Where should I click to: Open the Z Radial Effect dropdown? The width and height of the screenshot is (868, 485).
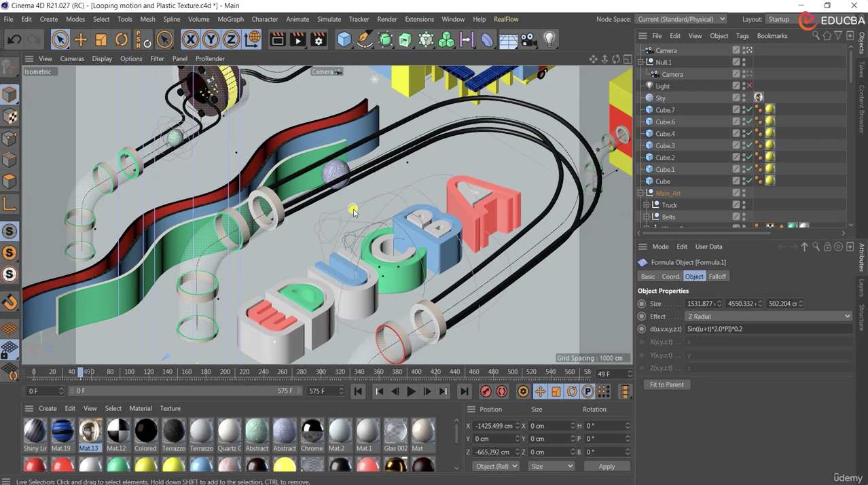coord(846,316)
